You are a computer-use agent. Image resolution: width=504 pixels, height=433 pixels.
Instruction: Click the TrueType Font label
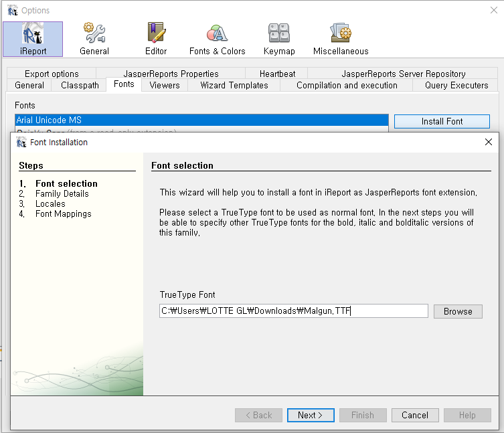[187, 294]
